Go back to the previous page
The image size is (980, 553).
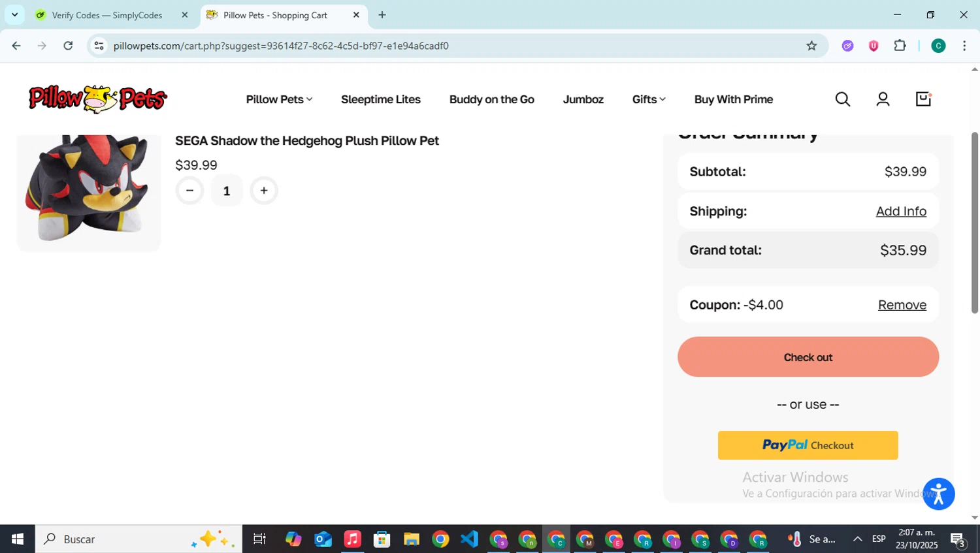pyautogui.click(x=16, y=46)
